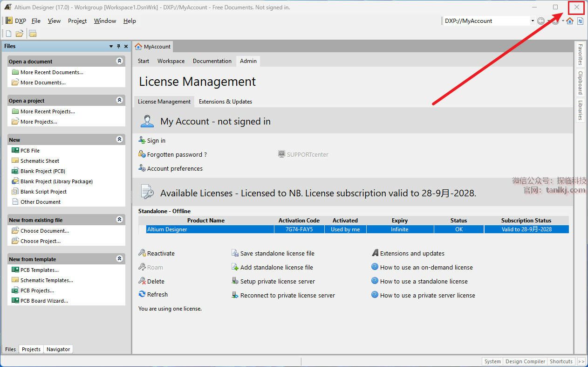This screenshot has width=588, height=367.
Task: Switch to the Projects panel tab
Action: 31,349
